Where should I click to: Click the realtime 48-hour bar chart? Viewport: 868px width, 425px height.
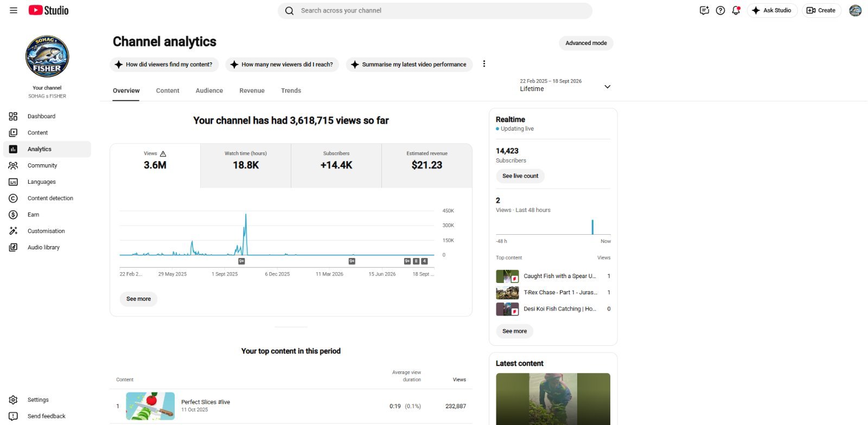tap(553, 227)
